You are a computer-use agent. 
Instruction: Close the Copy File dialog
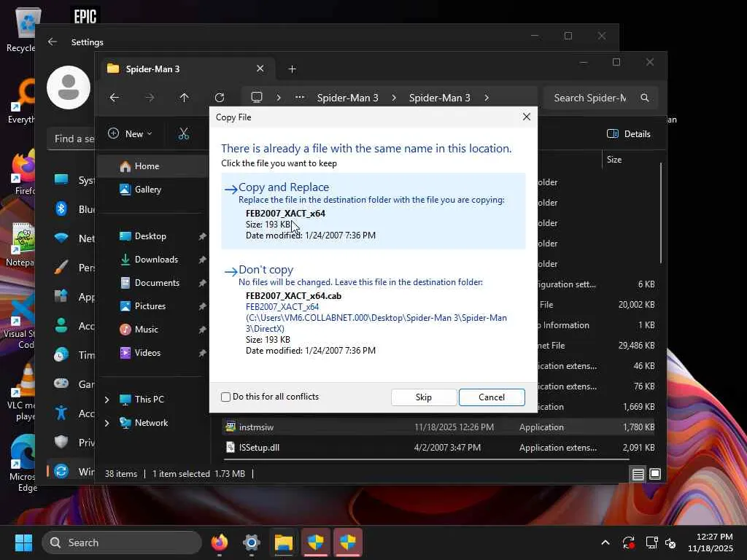527,117
